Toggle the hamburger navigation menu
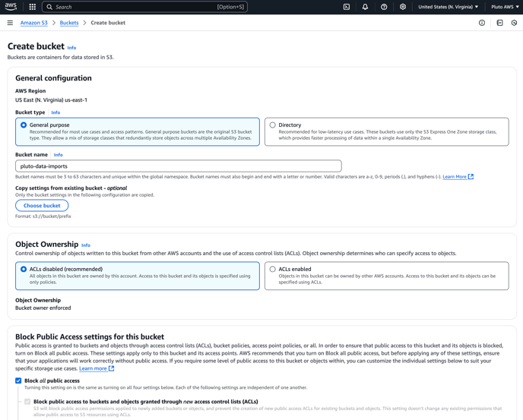Viewport: 523px width, 420px height. point(10,23)
